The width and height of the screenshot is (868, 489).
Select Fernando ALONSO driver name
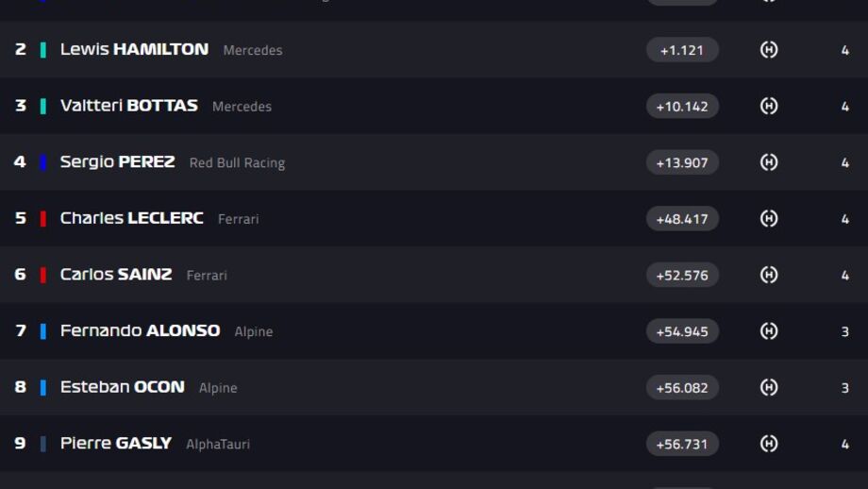[x=140, y=330]
